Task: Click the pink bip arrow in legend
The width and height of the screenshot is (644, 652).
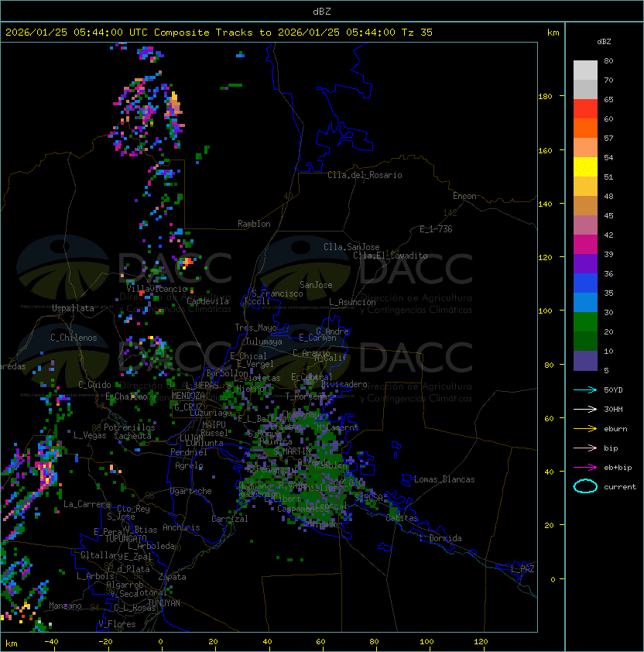Action: click(585, 448)
